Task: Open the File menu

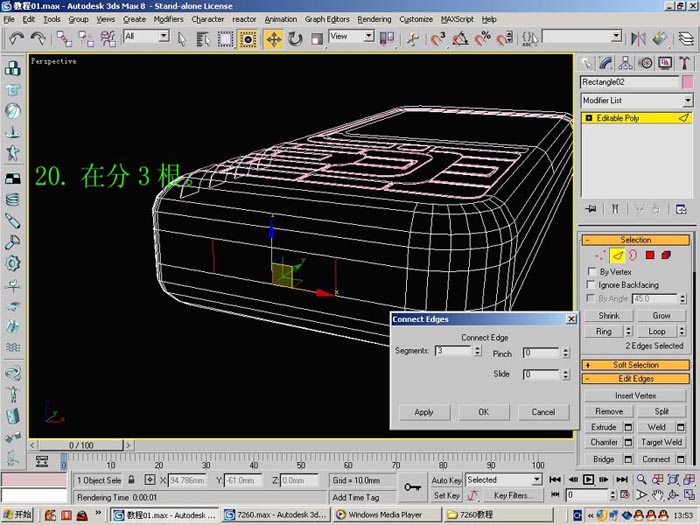Action: (9, 19)
